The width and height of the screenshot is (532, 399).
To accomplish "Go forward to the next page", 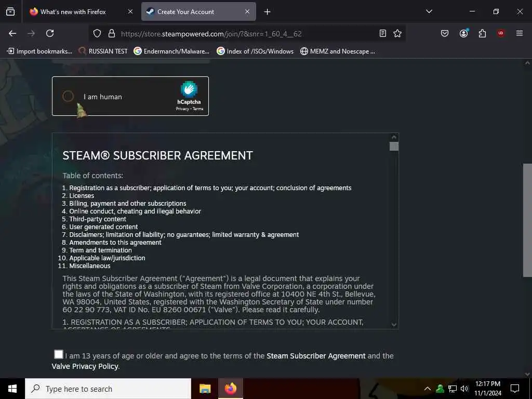I will click(x=31, y=33).
